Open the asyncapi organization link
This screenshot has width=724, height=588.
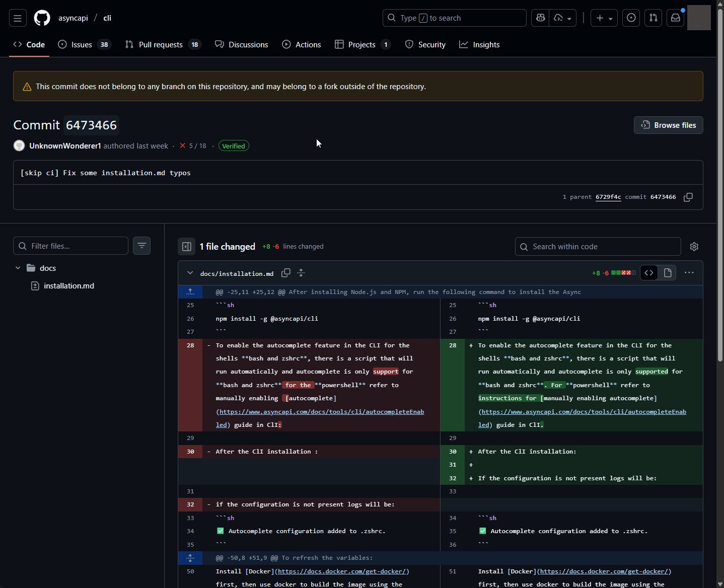pyautogui.click(x=74, y=18)
